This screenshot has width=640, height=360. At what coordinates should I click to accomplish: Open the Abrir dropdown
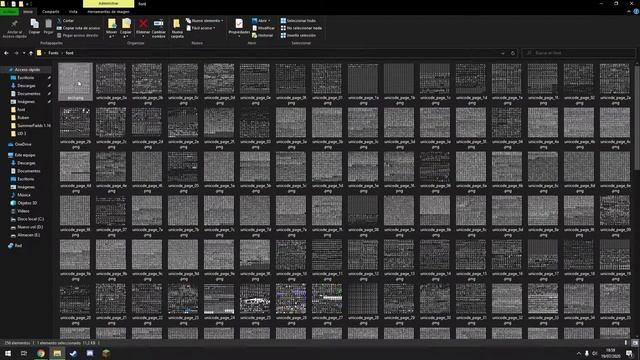coord(261,20)
